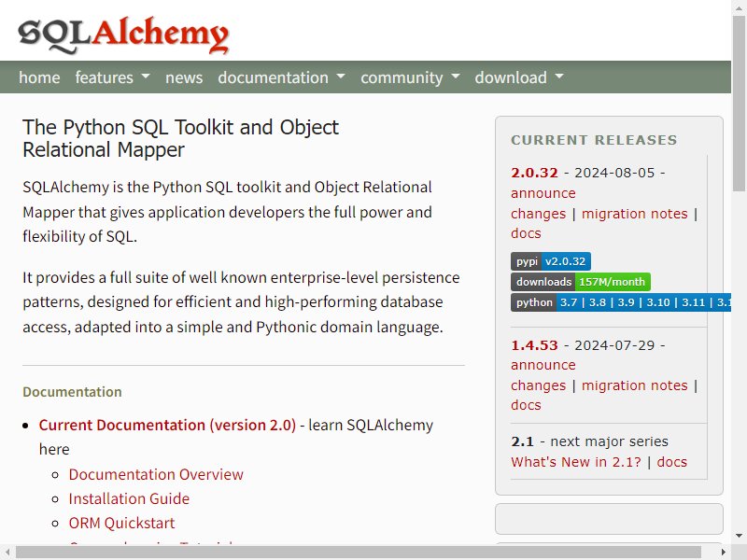The height and width of the screenshot is (560, 747).
Task: Open "What's New in 2.1?" link
Action: 576,462
